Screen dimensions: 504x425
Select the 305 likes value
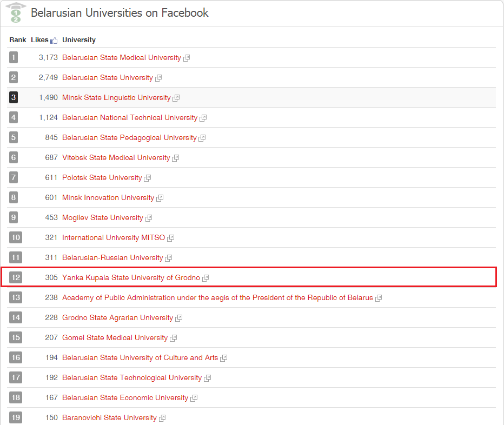tap(51, 277)
